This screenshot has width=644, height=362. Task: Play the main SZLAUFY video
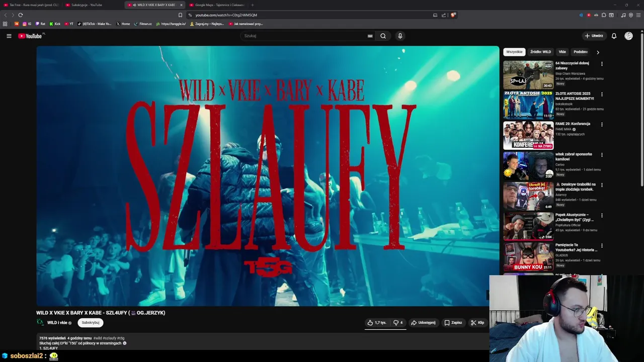click(268, 176)
